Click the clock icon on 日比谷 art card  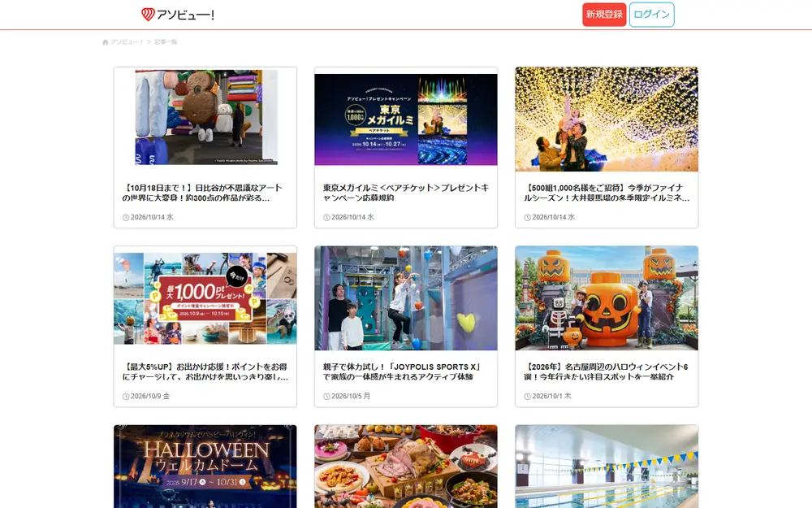126,218
